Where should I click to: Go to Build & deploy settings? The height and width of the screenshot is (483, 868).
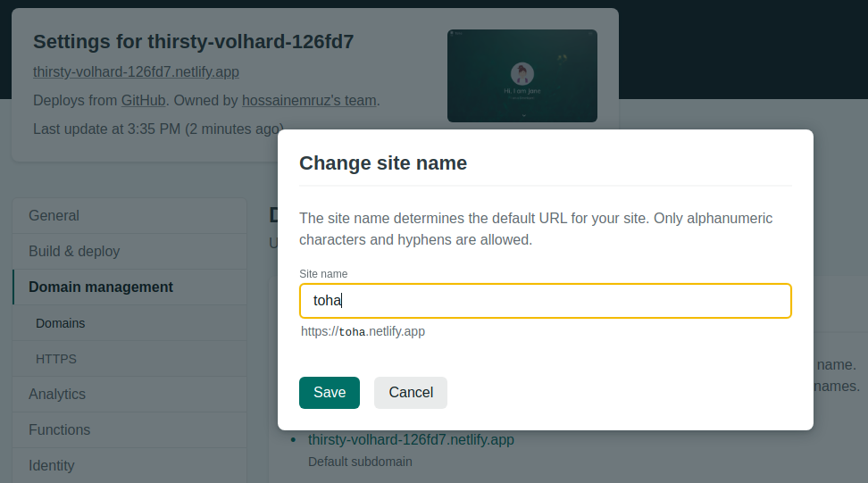pos(74,252)
